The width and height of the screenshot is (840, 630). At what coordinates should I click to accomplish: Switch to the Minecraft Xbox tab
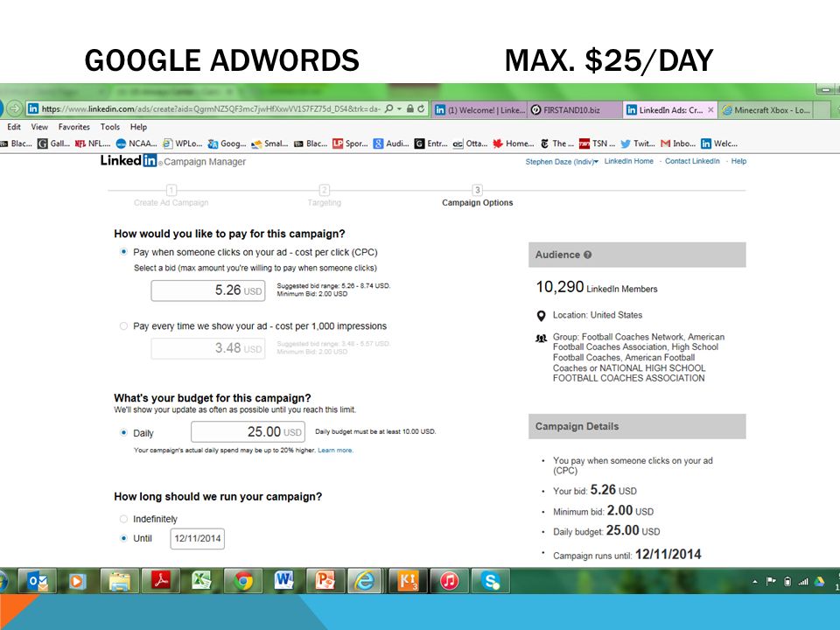pyautogui.click(x=766, y=110)
